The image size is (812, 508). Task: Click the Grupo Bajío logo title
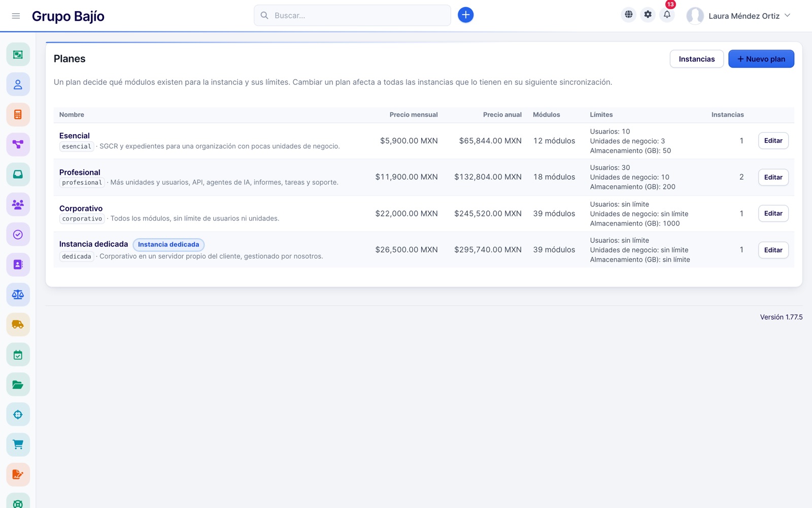pos(68,16)
